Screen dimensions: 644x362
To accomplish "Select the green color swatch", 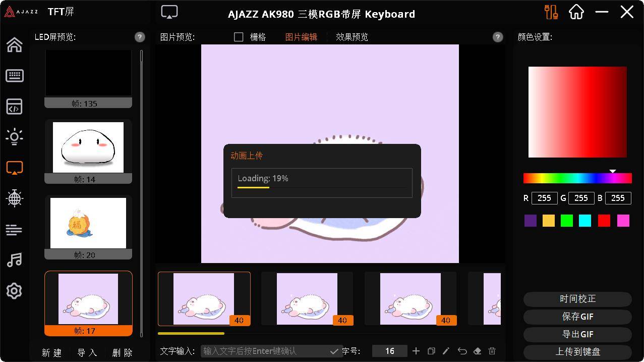I will 567,221.
